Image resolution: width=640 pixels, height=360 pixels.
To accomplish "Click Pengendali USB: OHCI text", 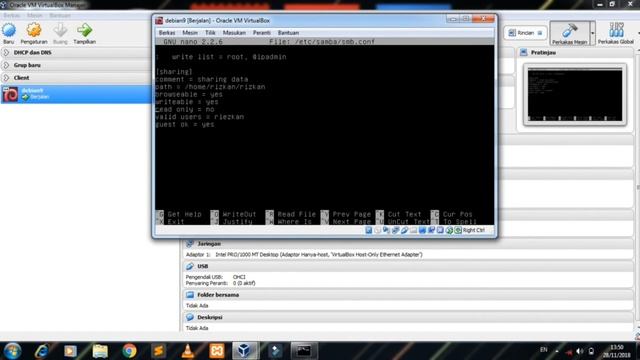I will pos(216,277).
